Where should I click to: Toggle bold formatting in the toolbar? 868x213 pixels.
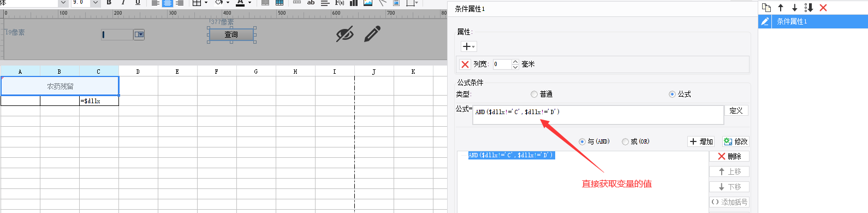pos(109,3)
